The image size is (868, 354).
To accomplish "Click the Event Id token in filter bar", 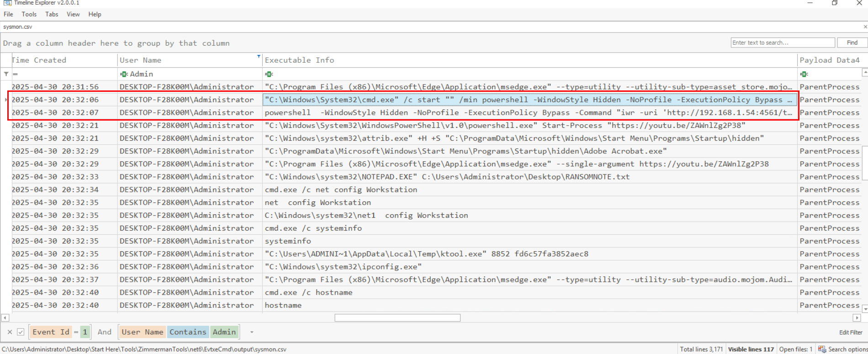I will [x=51, y=332].
